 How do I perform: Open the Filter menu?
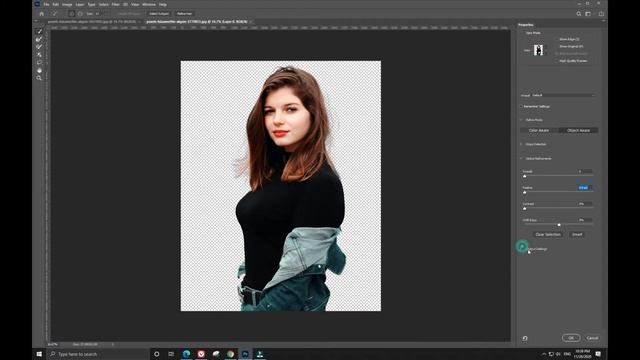[x=116, y=4]
